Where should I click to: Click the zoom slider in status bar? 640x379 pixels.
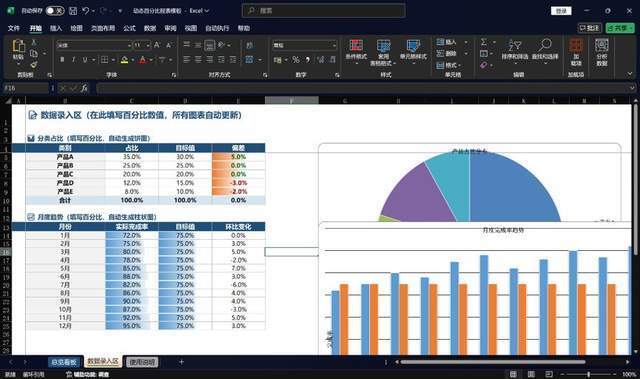pos(588,374)
